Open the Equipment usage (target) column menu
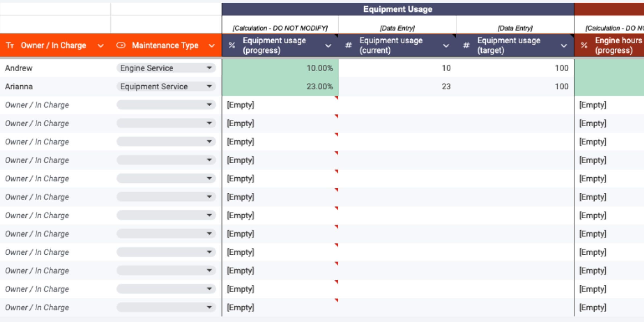This screenshot has width=644, height=322. [563, 46]
